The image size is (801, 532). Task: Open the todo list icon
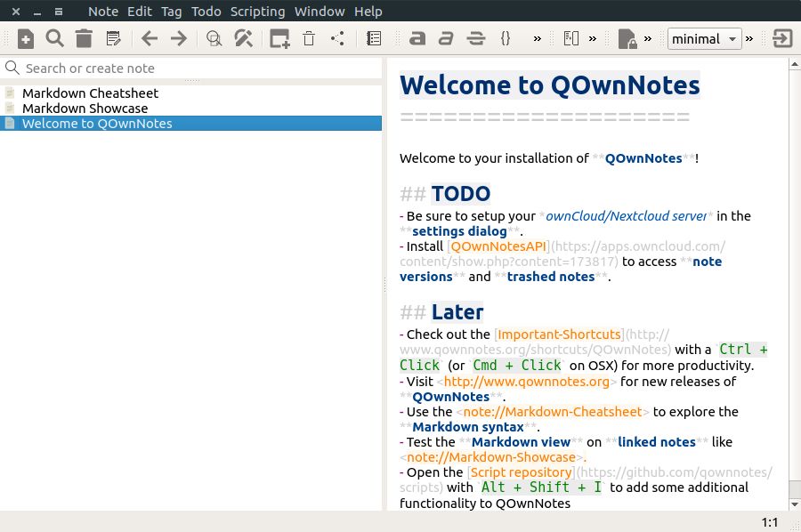[374, 39]
